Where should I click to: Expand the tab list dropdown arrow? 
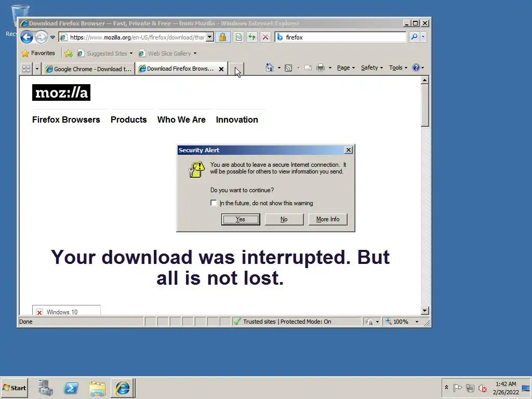pyautogui.click(x=37, y=69)
